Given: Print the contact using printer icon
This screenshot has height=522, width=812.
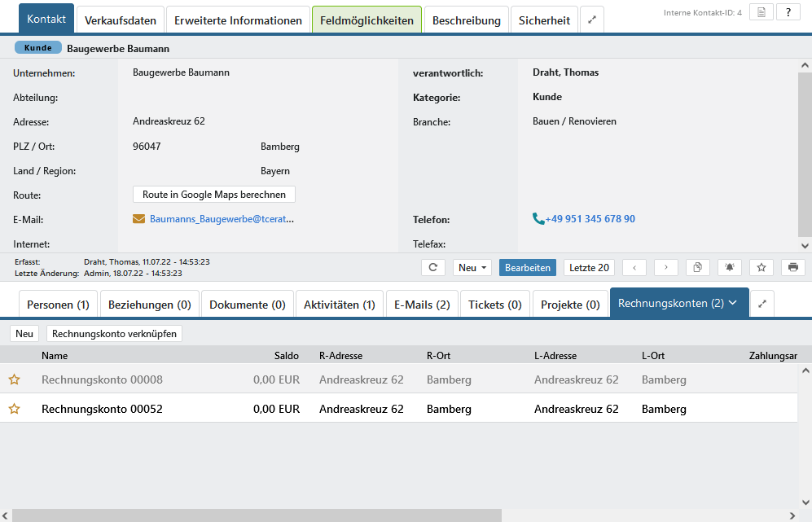Looking at the screenshot, I should tap(792, 268).
